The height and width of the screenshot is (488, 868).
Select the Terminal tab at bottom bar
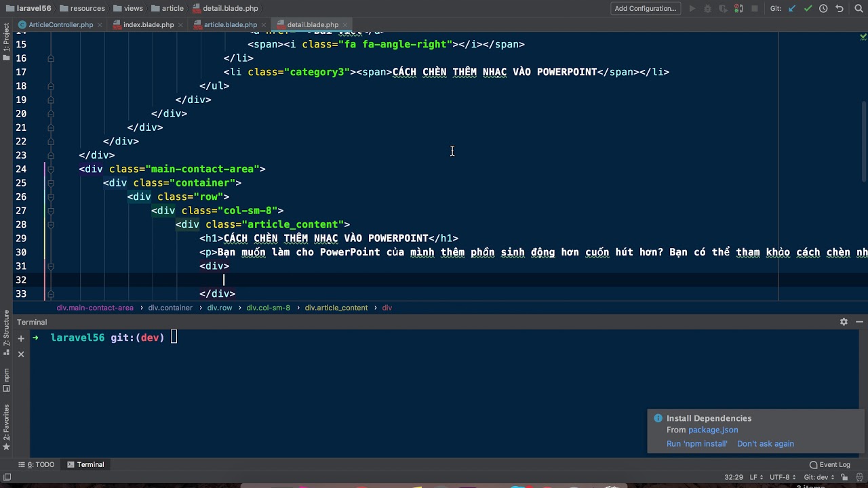tap(85, 464)
